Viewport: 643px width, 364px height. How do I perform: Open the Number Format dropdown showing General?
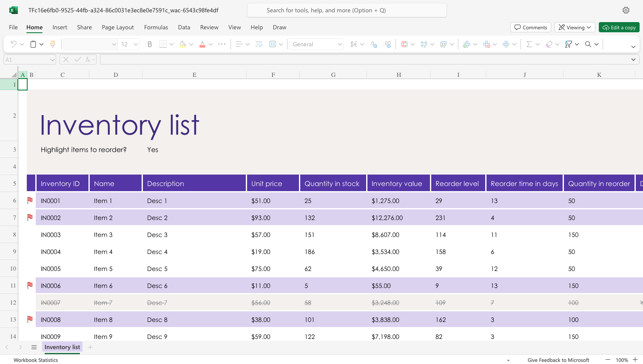pos(316,44)
